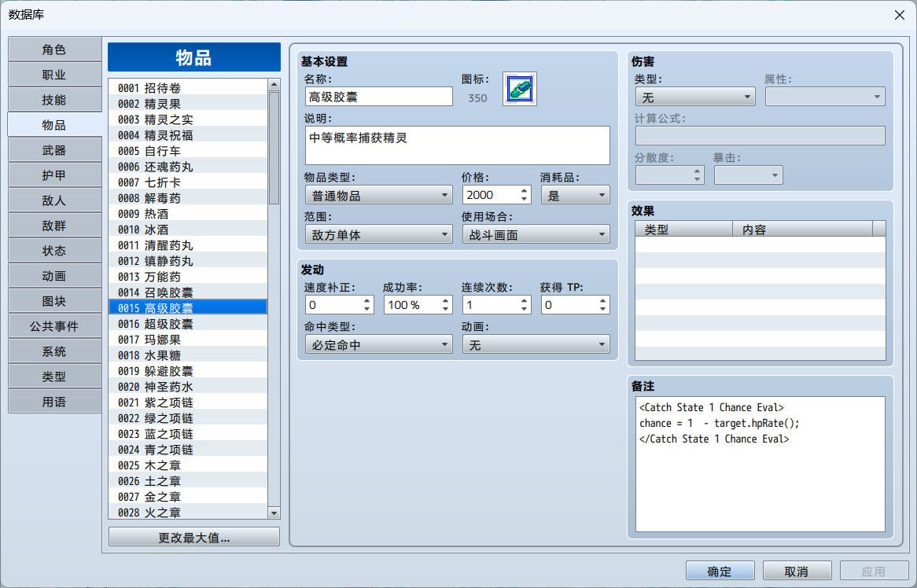Select the item list scrollbar thumb
This screenshot has width=917, height=588.
(274, 148)
